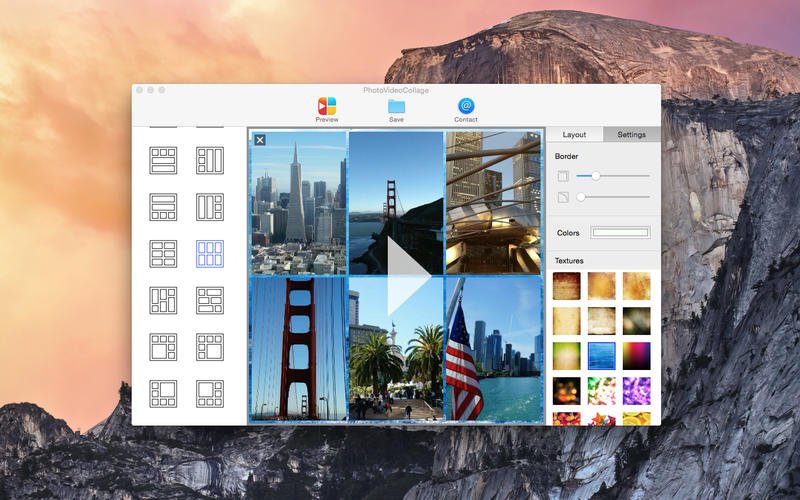Apply the rainbow gradient texture swatch
The height and width of the screenshot is (500, 800).
coord(636,355)
